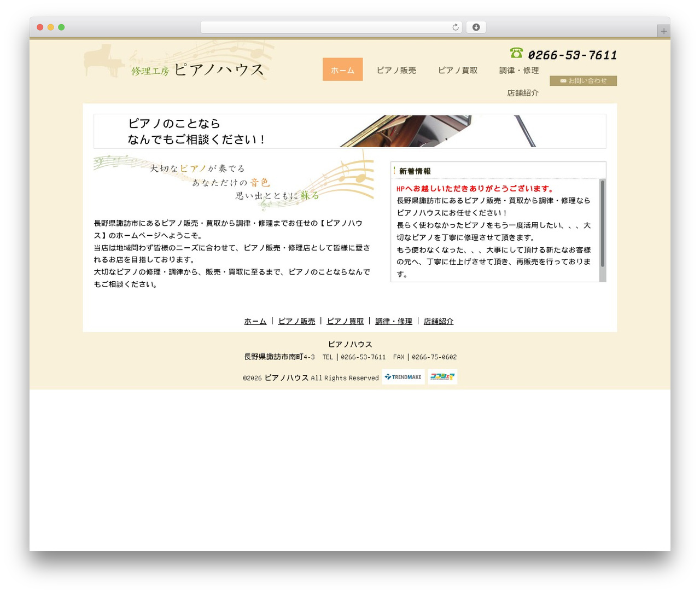Click the musical-notes tagline image

point(234,181)
